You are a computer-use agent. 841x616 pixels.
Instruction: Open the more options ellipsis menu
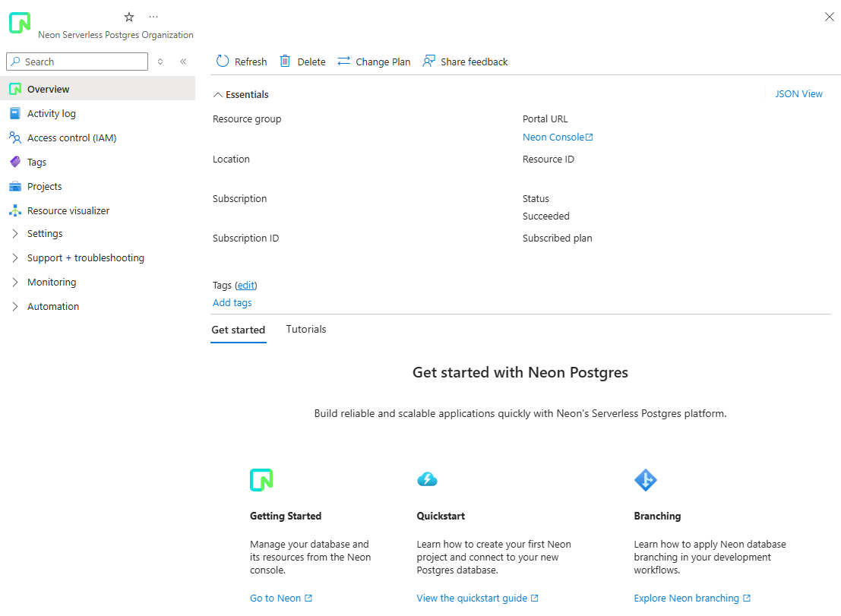(153, 17)
